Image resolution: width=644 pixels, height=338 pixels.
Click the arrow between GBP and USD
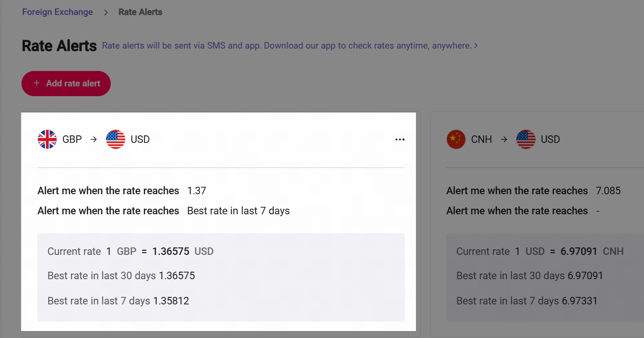94,139
